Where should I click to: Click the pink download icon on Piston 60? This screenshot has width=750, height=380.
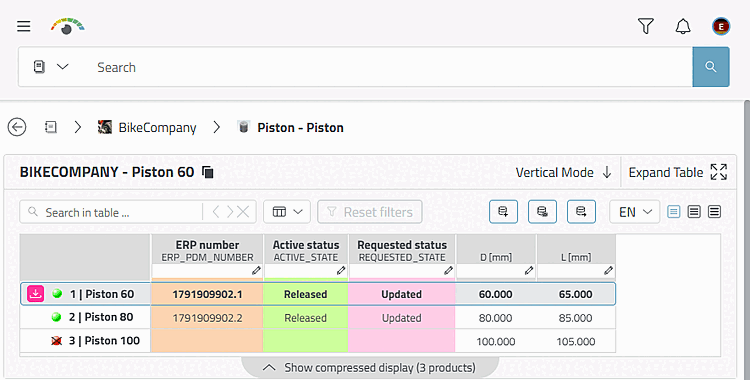35,294
